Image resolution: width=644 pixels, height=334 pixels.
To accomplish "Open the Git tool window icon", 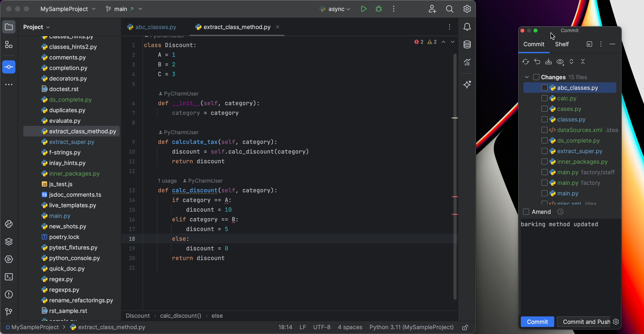I will (9, 312).
